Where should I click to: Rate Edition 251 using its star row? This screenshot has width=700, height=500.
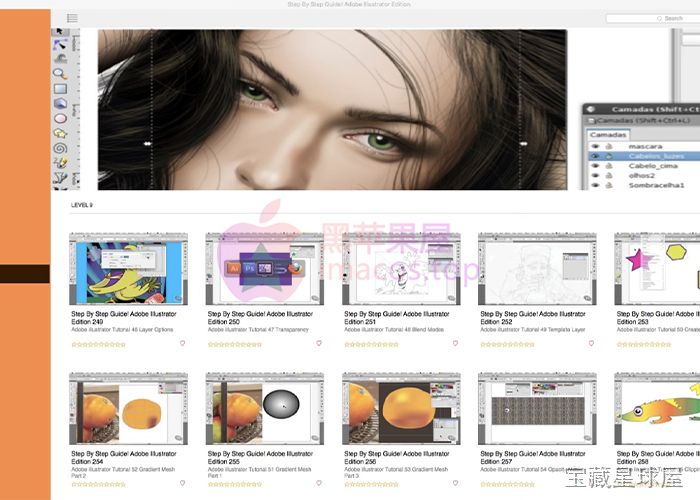(372, 344)
